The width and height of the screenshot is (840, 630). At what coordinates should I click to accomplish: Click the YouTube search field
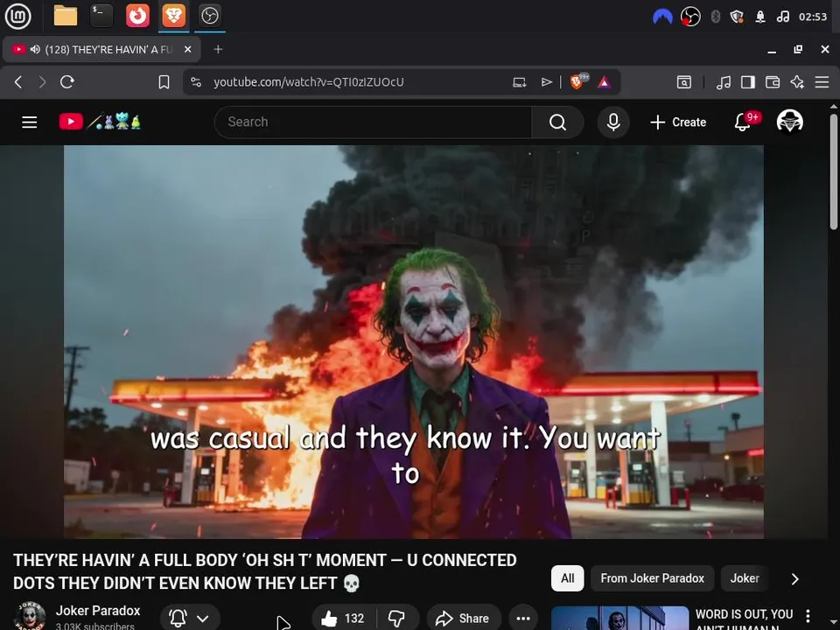[374, 122]
